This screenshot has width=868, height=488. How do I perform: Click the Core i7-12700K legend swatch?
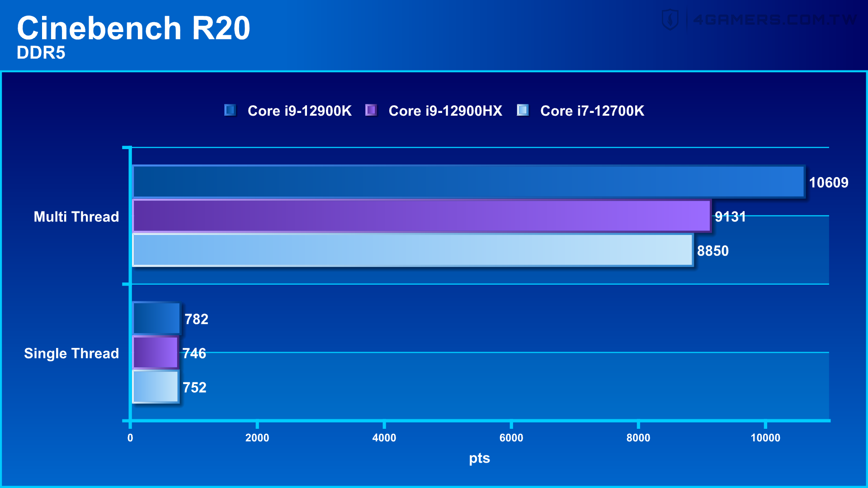tap(523, 110)
